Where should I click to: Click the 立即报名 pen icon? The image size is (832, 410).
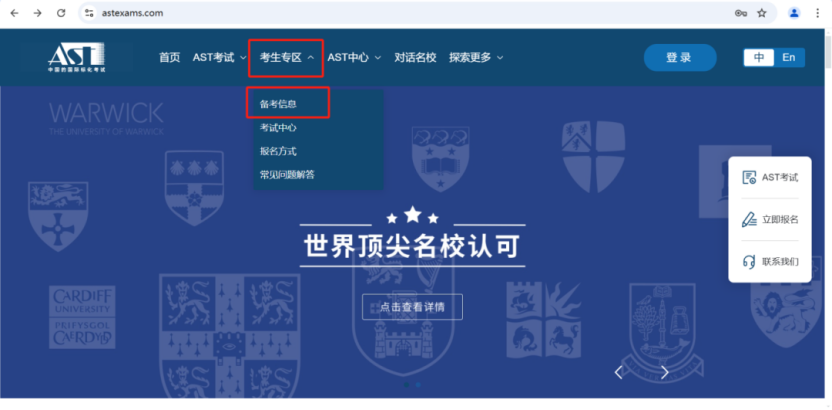click(x=749, y=220)
